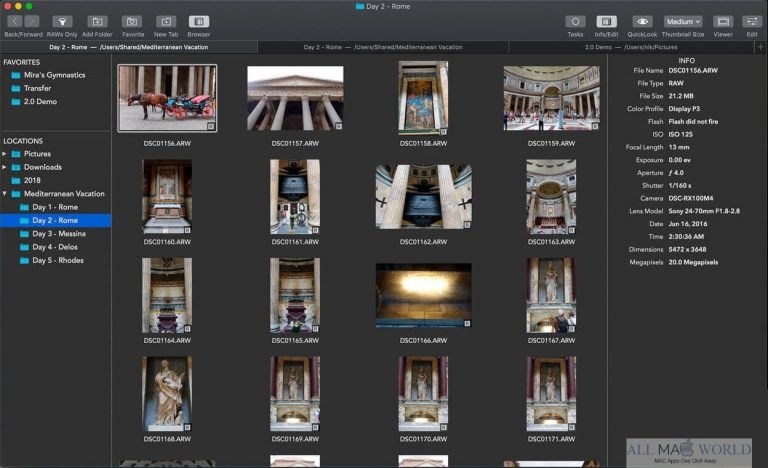Open the Tasks indicator
Image resolution: width=768 pixels, height=468 pixels.
pos(575,21)
